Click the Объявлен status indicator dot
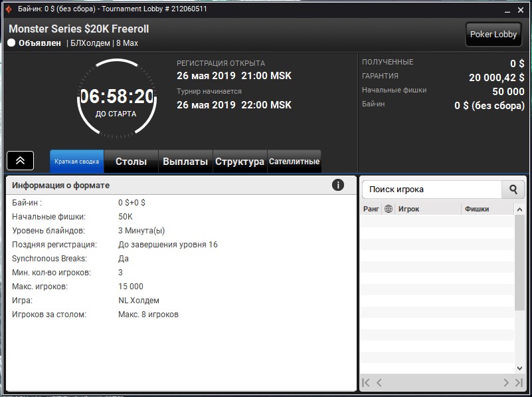 11,43
